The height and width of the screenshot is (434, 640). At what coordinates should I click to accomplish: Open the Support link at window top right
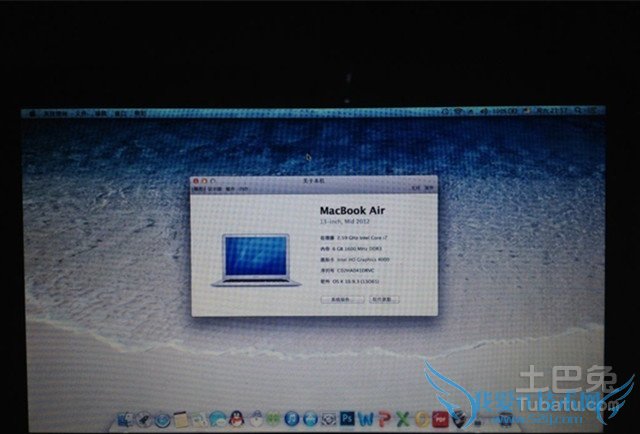[416, 188]
